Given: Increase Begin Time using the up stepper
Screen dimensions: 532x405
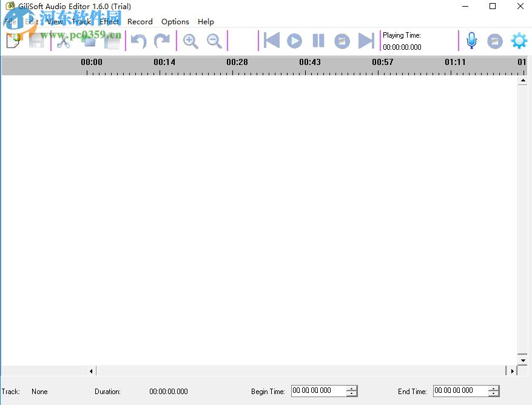Looking at the screenshot, I should pyautogui.click(x=352, y=388).
